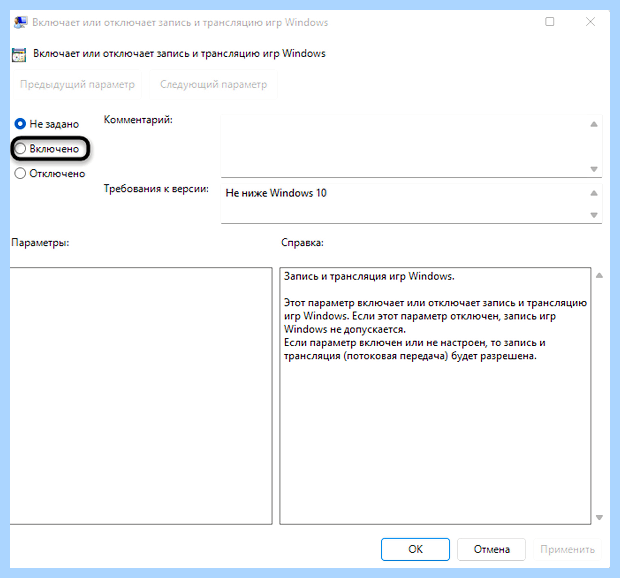Click the "Применить" button

click(x=567, y=549)
